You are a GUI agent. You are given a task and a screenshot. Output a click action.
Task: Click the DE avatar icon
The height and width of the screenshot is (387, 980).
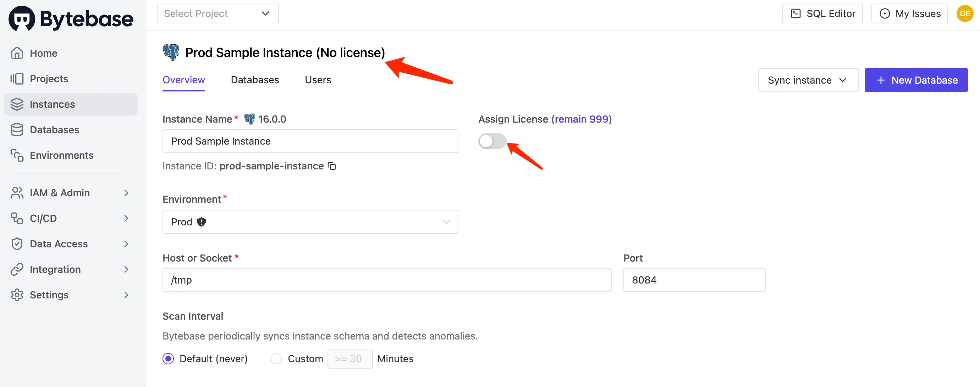pos(965,13)
